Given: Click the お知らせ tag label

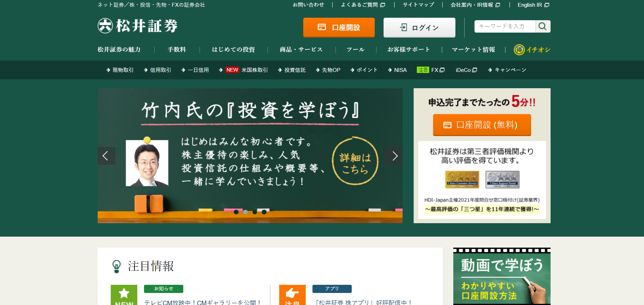Looking at the screenshot, I should tap(163, 289).
